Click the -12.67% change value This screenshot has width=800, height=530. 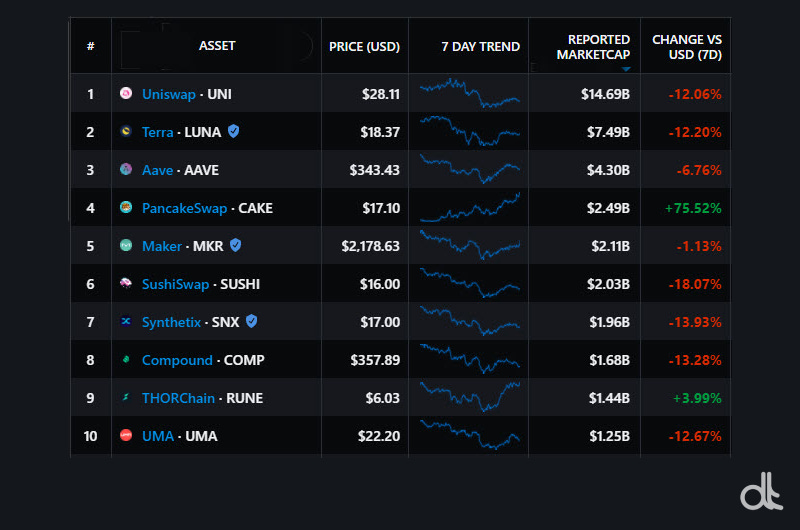[695, 436]
